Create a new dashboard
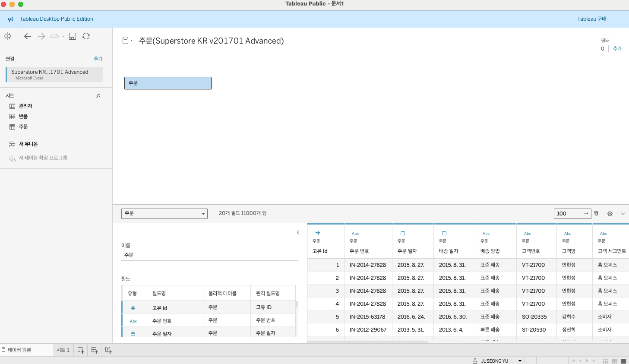Screen dimensions: 629x364 (95, 350)
